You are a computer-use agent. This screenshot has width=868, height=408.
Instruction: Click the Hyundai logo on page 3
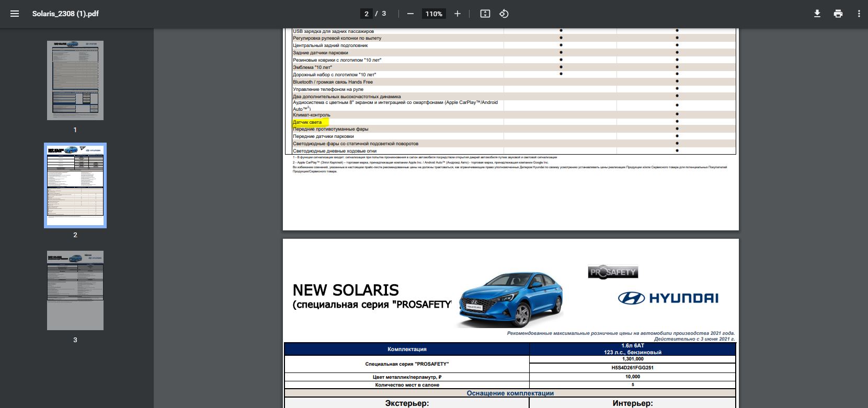(668, 298)
